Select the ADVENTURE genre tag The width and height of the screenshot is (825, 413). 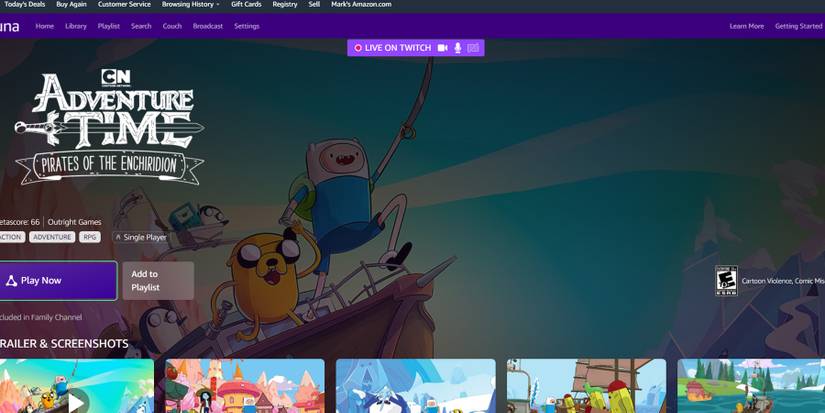tap(52, 237)
